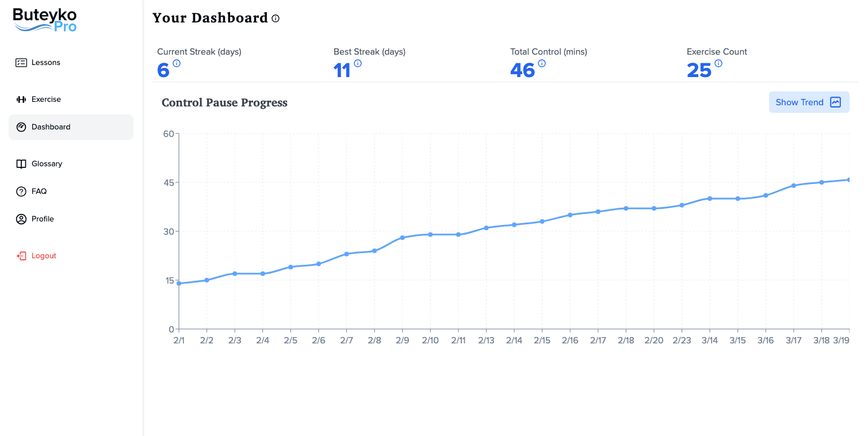
Task: Open the Current Streak info tooltip
Action: pyautogui.click(x=177, y=63)
